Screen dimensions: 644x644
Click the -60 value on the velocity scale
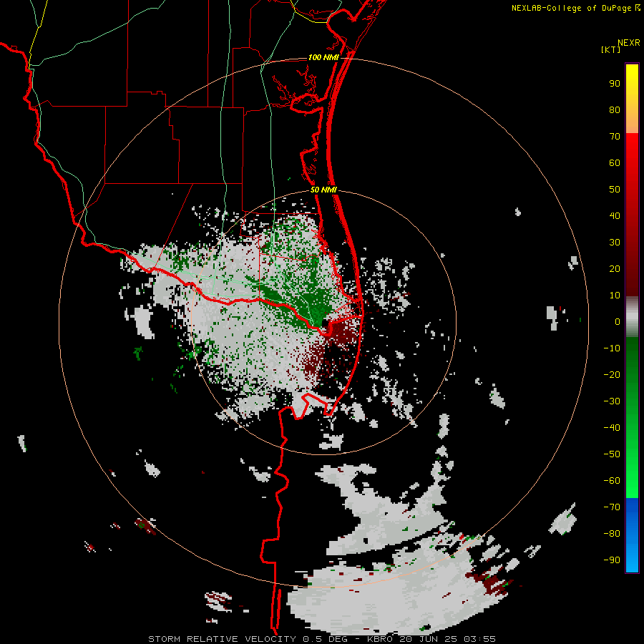(x=612, y=481)
